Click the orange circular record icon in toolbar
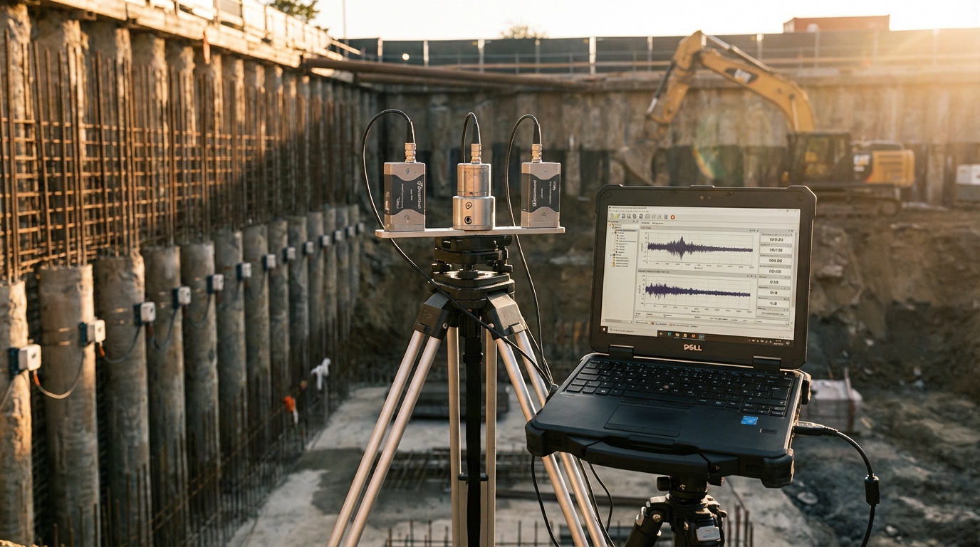The image size is (980, 547). pos(672,217)
